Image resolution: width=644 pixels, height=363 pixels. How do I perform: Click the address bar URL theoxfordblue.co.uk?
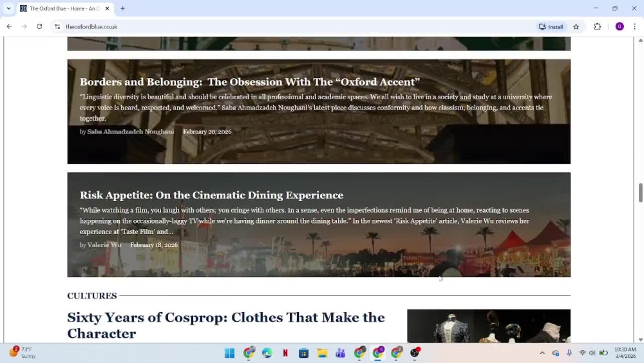[x=91, y=26]
